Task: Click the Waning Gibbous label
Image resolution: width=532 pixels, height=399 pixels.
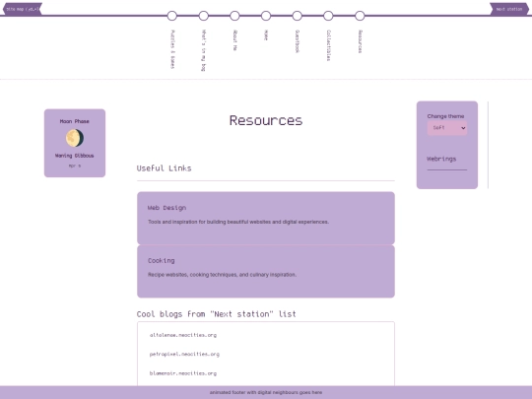Action: tap(75, 156)
